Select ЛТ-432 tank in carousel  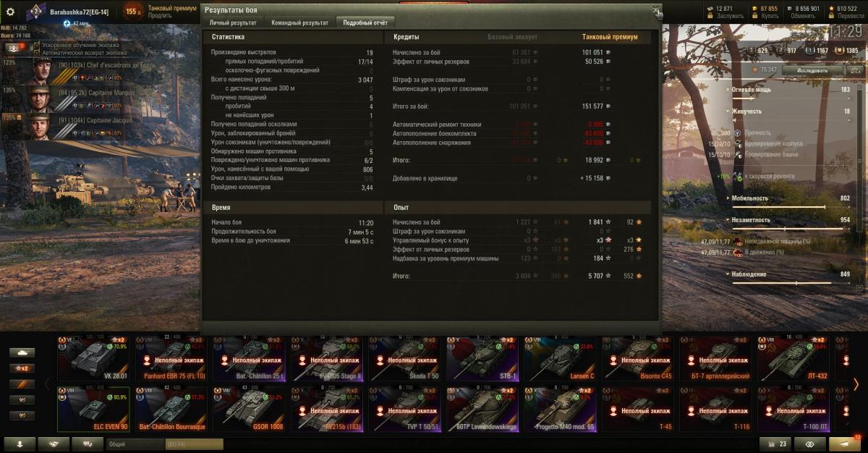pyautogui.click(x=793, y=358)
